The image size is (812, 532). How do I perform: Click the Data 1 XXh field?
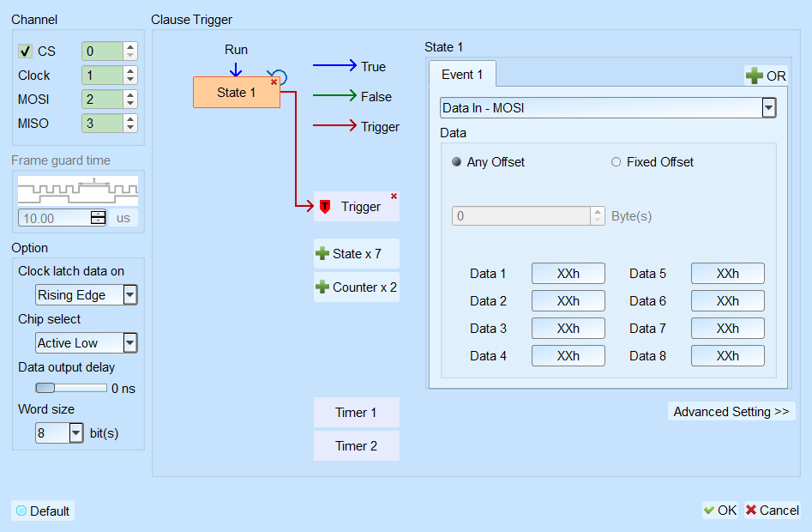tap(568, 274)
